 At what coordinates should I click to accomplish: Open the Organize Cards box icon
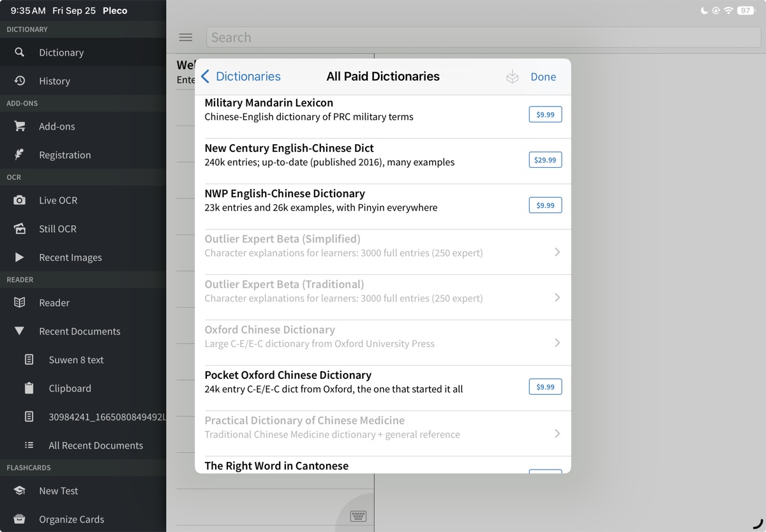20,519
